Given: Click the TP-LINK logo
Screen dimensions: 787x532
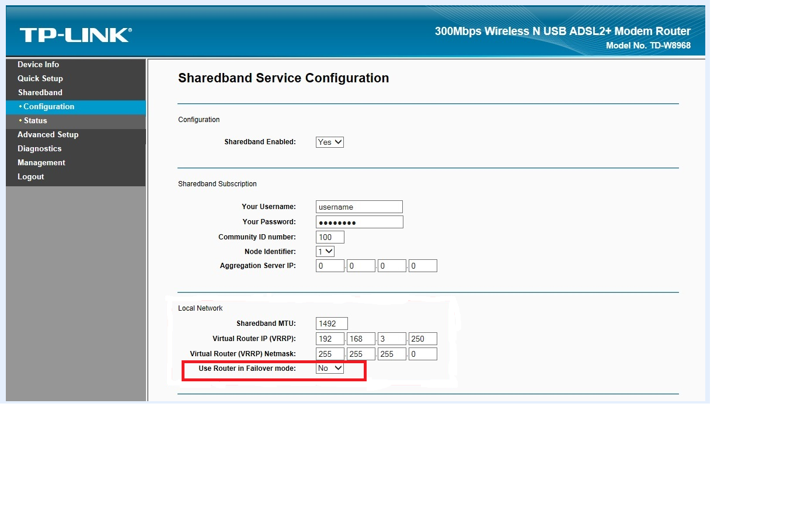Looking at the screenshot, I should pyautogui.click(x=76, y=35).
